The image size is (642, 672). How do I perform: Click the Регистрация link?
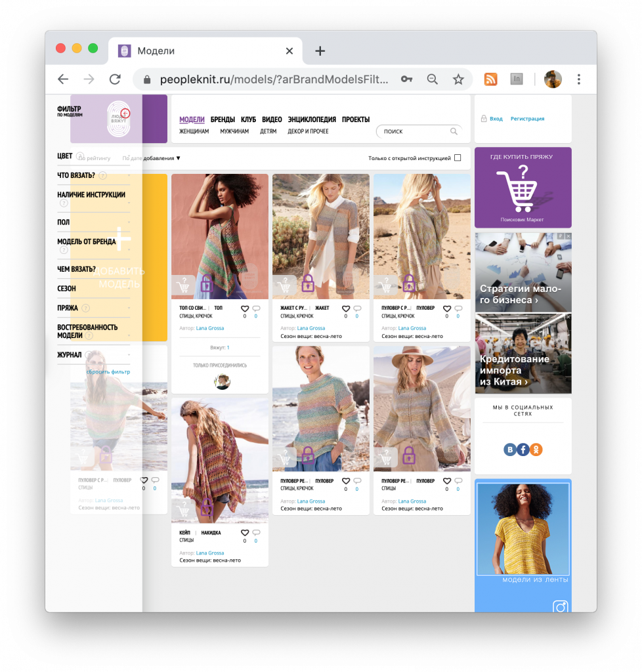pos(527,119)
